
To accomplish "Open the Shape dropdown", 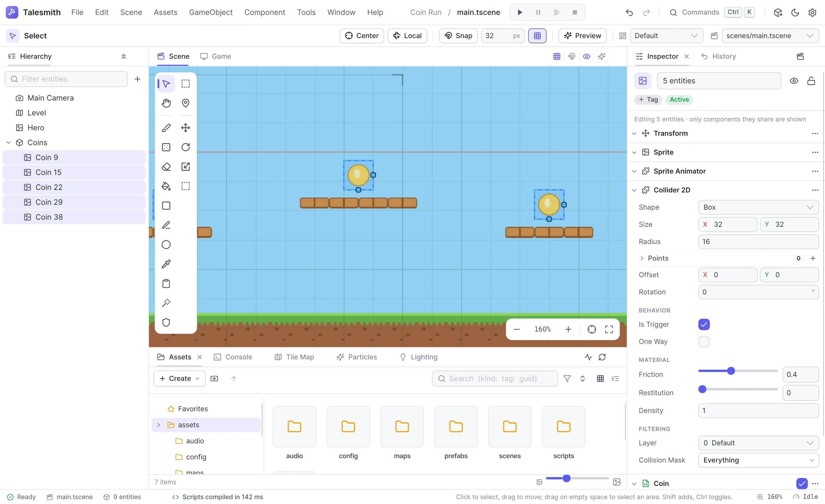I will point(758,207).
